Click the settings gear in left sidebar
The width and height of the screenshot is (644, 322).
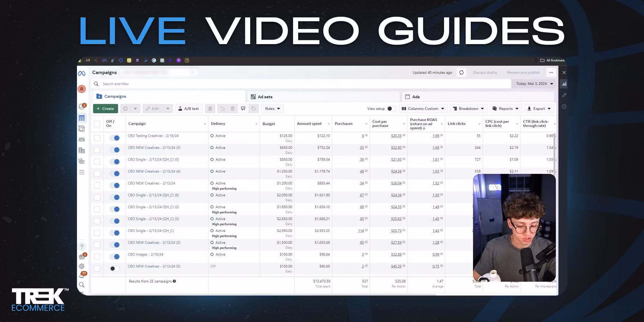click(x=82, y=266)
